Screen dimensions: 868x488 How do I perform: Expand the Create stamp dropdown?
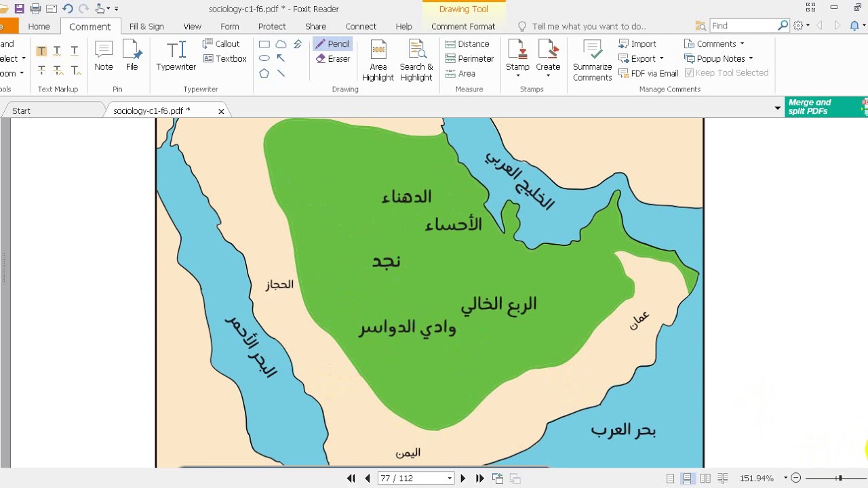pyautogui.click(x=548, y=75)
